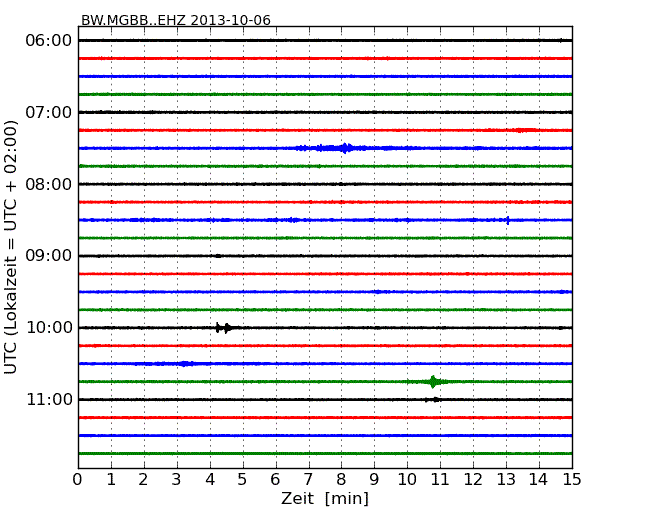
Task: Pick the blue spike at minute 13
Action: 508,220
